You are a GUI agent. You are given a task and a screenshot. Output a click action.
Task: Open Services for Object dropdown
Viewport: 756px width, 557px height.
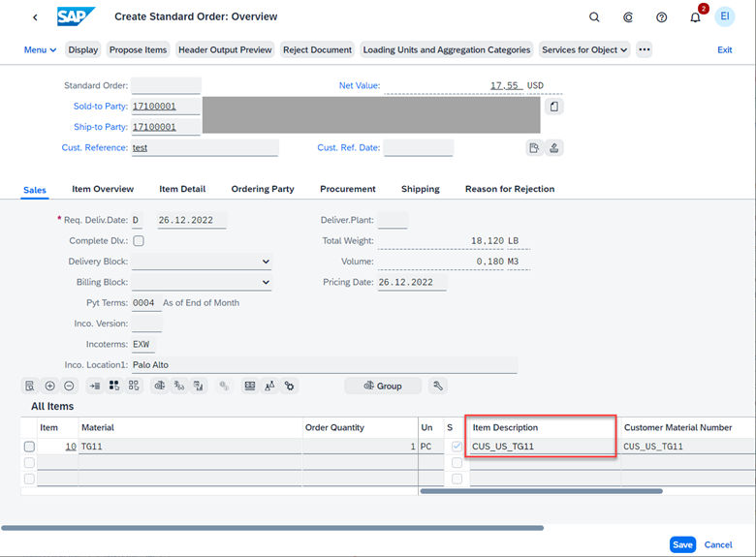point(584,49)
